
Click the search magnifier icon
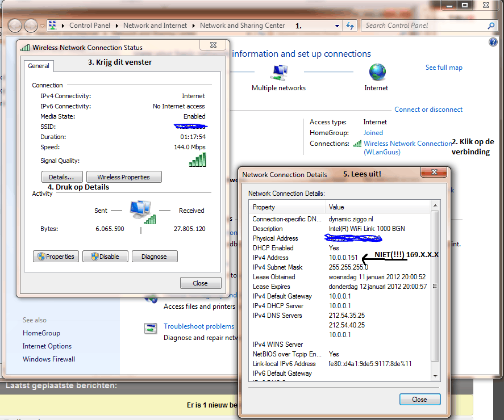491,26
